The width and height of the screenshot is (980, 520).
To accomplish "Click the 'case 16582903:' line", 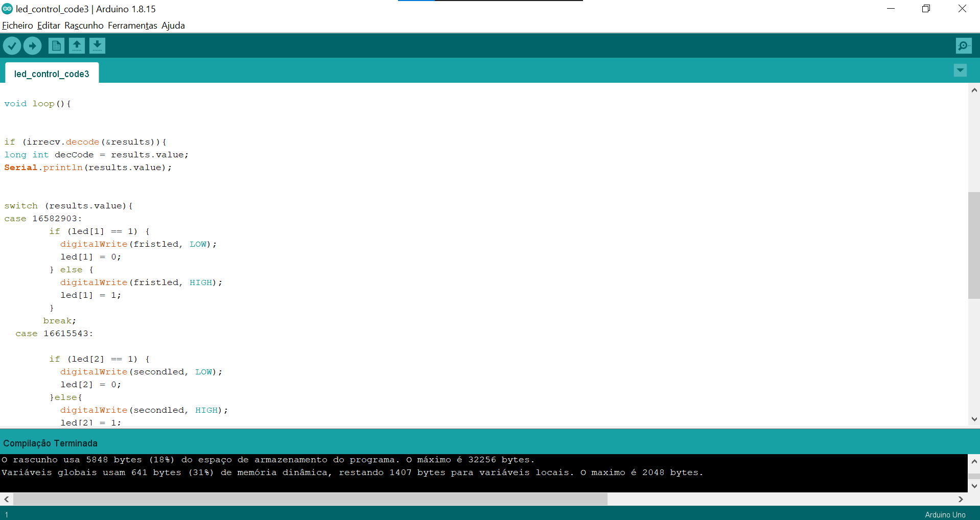I will point(43,219).
